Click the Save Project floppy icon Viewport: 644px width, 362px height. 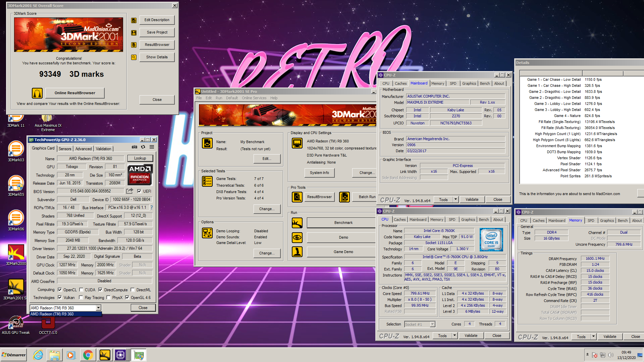pos(134,33)
